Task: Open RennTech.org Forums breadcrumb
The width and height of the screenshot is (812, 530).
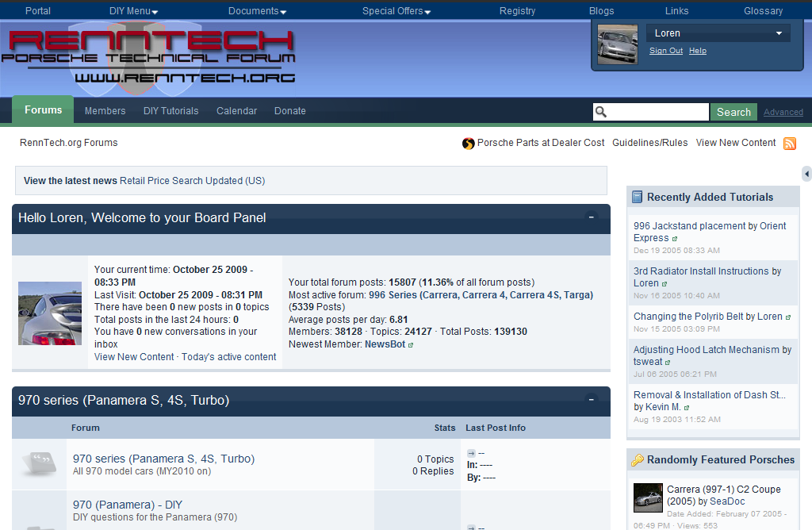Action: point(68,143)
